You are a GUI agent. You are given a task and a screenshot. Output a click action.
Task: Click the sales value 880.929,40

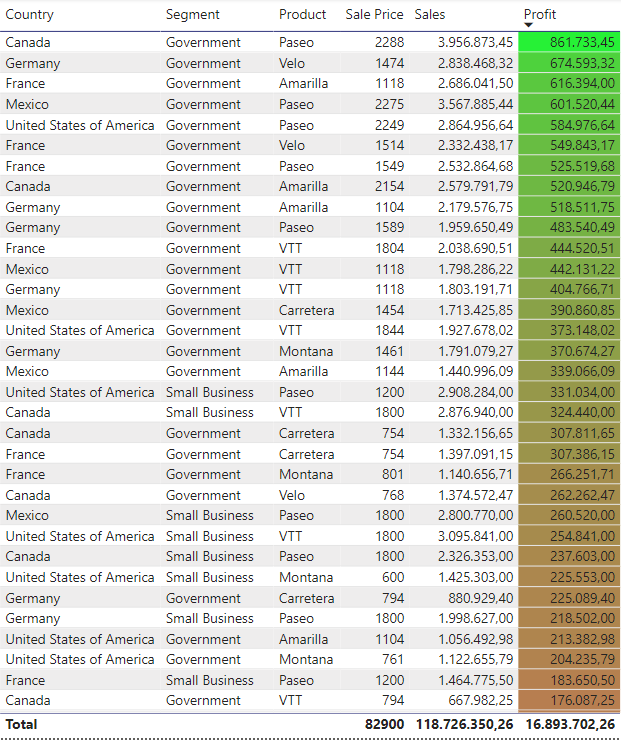pos(480,598)
